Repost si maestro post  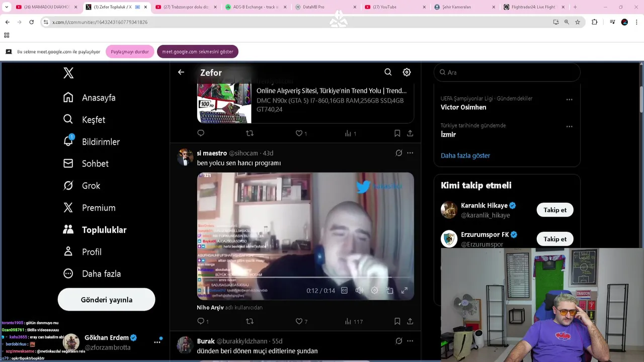pyautogui.click(x=250, y=321)
